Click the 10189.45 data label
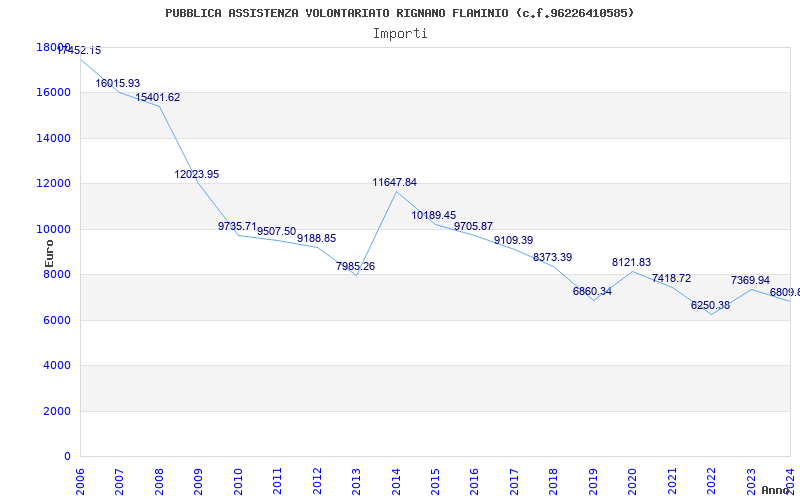The height and width of the screenshot is (500, 800). click(434, 216)
